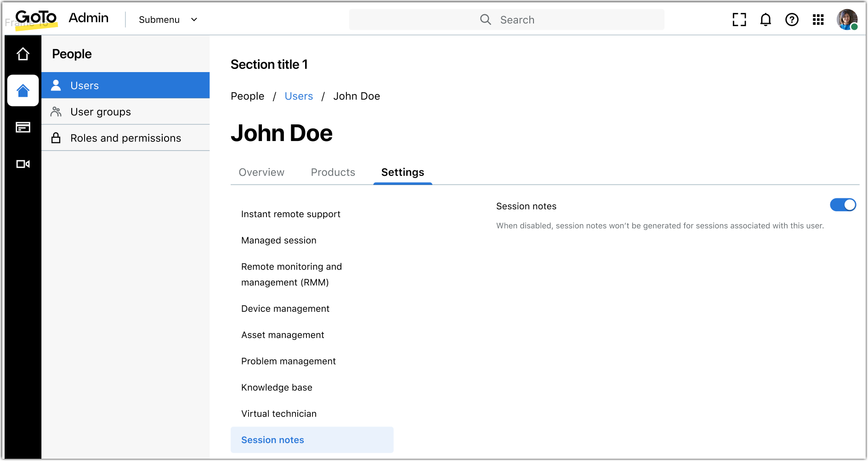Toggle fullscreen with the expand icon
The width and height of the screenshot is (868, 461).
point(739,20)
